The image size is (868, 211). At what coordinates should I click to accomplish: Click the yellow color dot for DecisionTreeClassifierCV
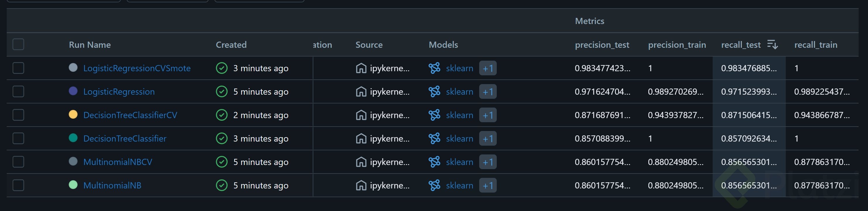[73, 115]
